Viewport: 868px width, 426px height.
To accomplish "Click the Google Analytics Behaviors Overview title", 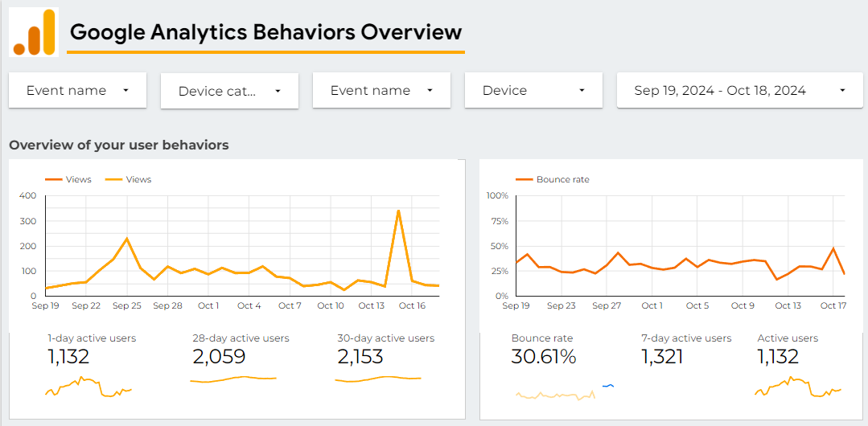I will point(266,32).
